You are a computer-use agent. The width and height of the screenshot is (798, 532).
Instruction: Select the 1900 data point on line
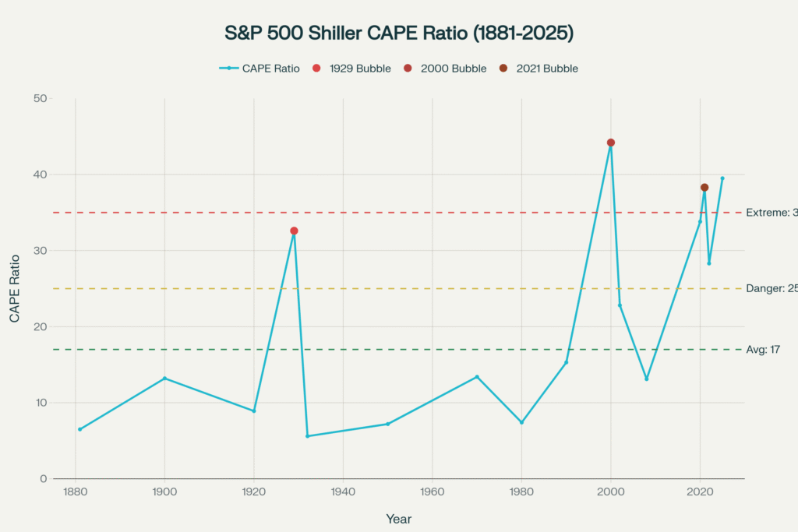point(164,379)
